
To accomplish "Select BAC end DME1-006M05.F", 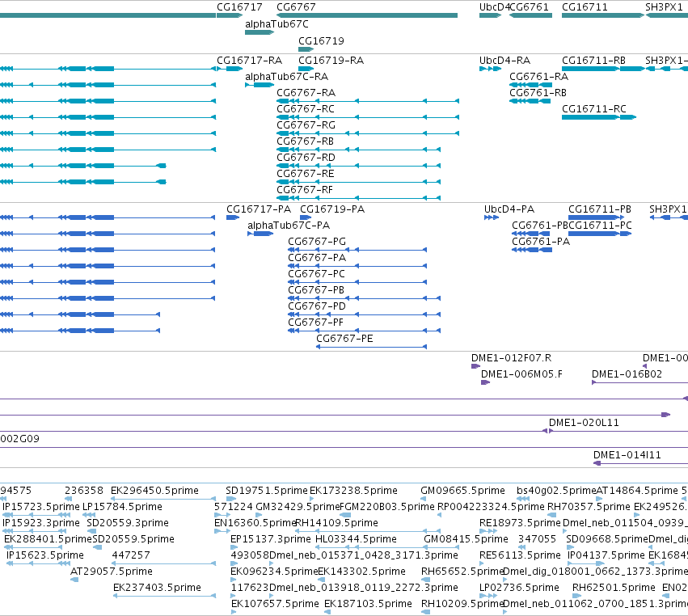I will (x=485, y=382).
